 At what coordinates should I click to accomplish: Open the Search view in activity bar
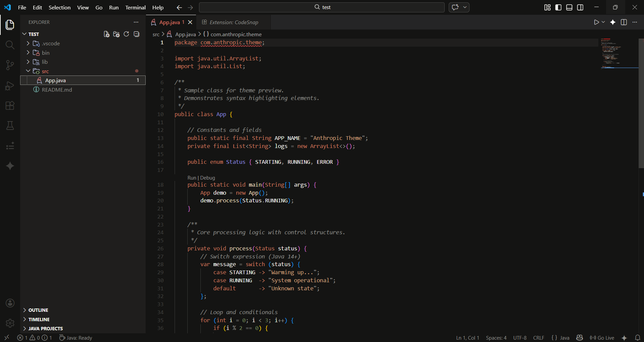tap(10, 45)
